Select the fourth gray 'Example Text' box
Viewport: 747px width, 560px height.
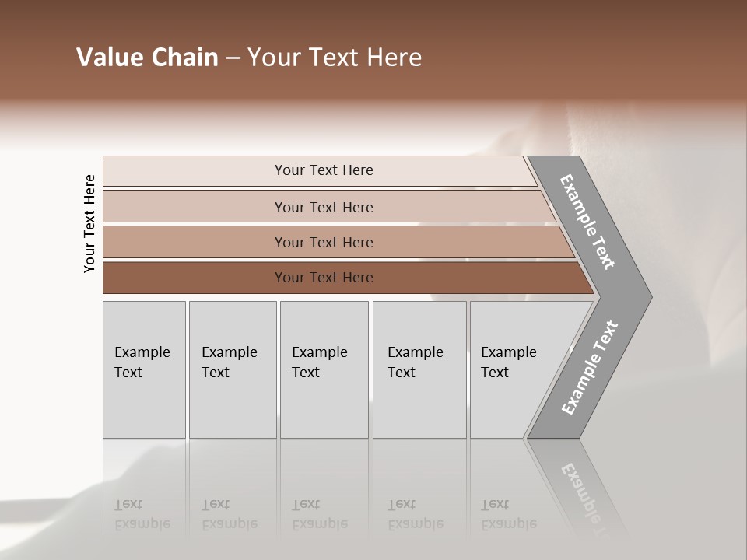point(419,369)
